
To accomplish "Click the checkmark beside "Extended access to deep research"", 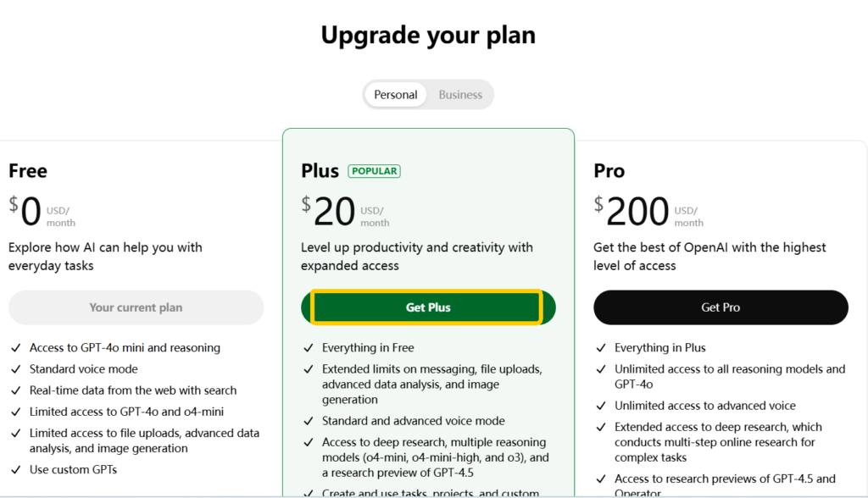I will 601,427.
